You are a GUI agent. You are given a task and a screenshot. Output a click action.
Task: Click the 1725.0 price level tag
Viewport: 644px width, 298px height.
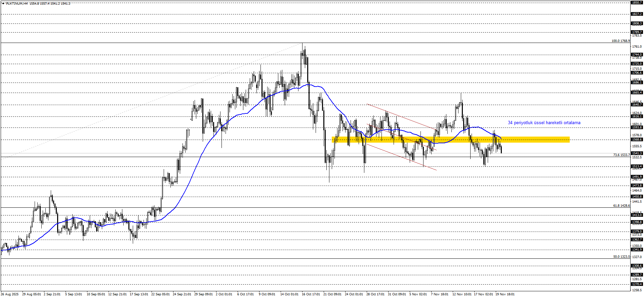(637, 64)
